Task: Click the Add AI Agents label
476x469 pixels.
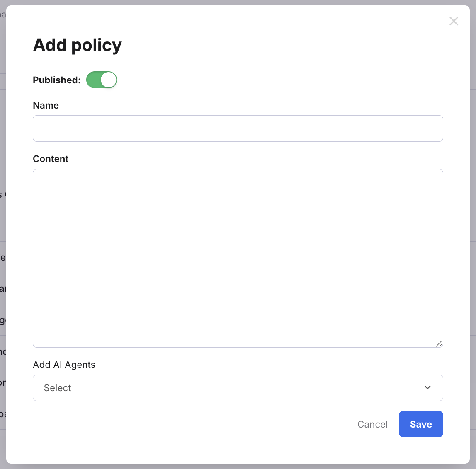Action: [x=64, y=365]
